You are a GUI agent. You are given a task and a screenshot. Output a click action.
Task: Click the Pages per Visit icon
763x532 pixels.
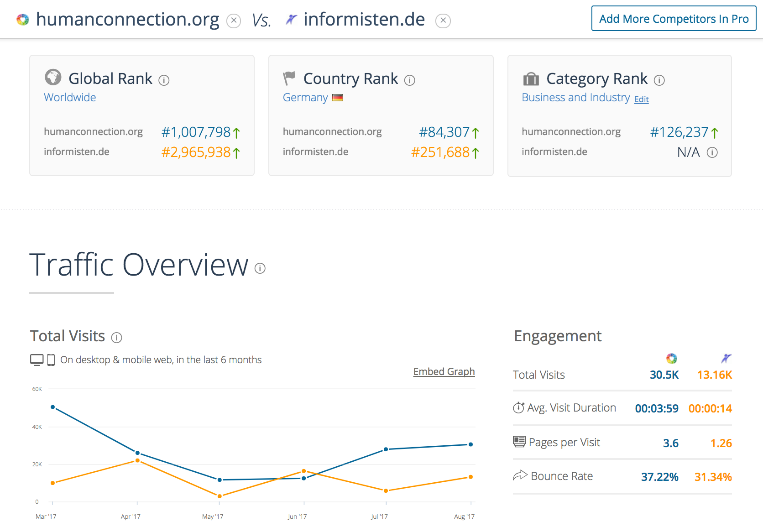point(519,442)
